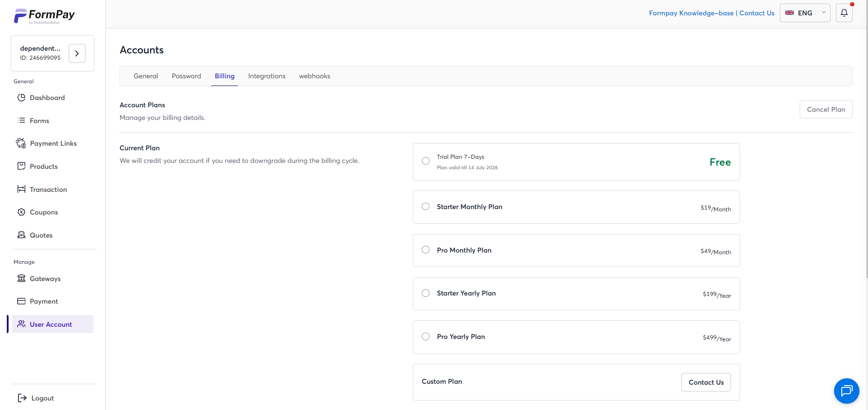Choose the Trial Plan 7-Days radio option

pyautogui.click(x=425, y=161)
